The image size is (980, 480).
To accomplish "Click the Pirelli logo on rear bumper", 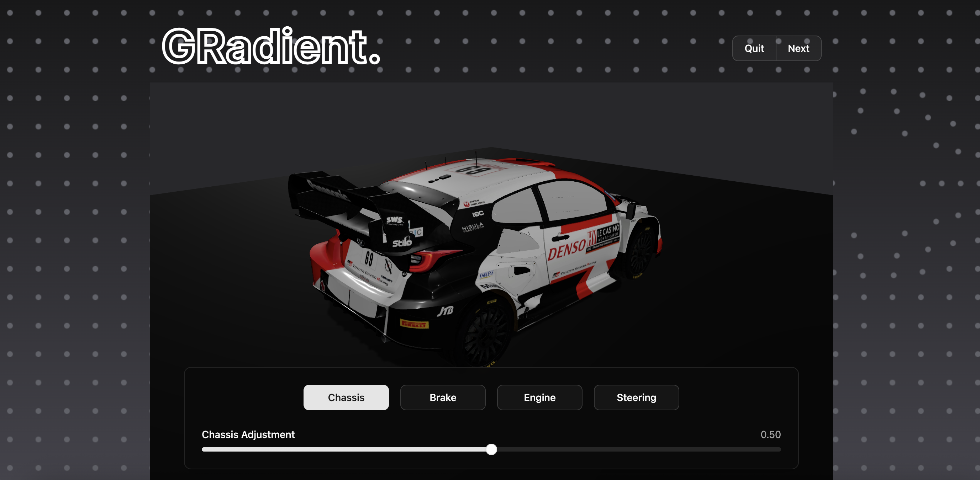I will (414, 324).
